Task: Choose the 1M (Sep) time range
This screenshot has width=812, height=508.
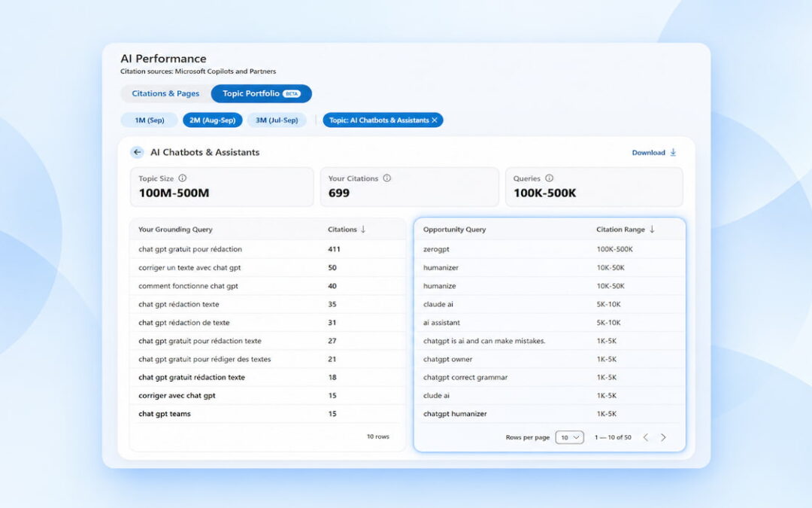Action: (x=149, y=120)
